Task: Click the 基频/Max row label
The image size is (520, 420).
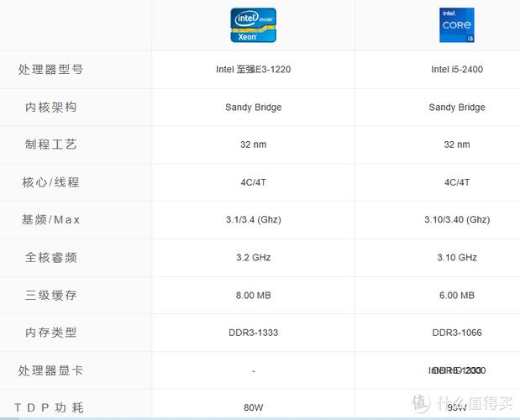Action: (x=50, y=220)
